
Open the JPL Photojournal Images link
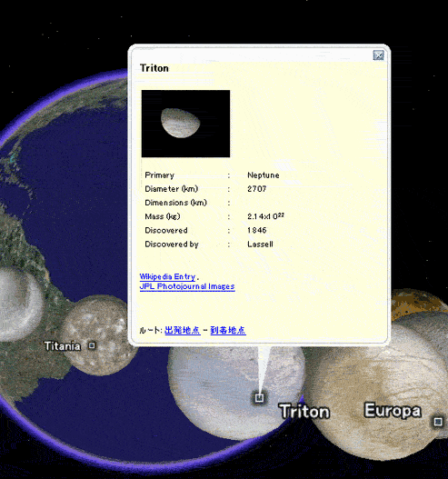pos(187,286)
